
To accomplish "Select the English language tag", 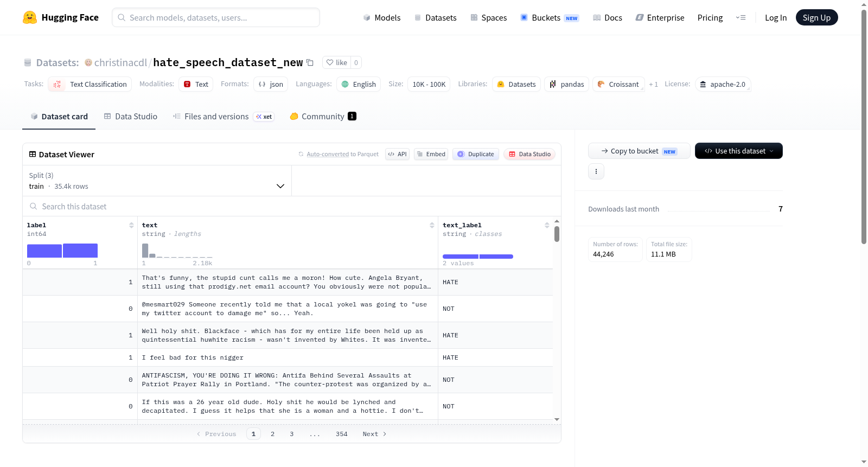I will point(359,84).
